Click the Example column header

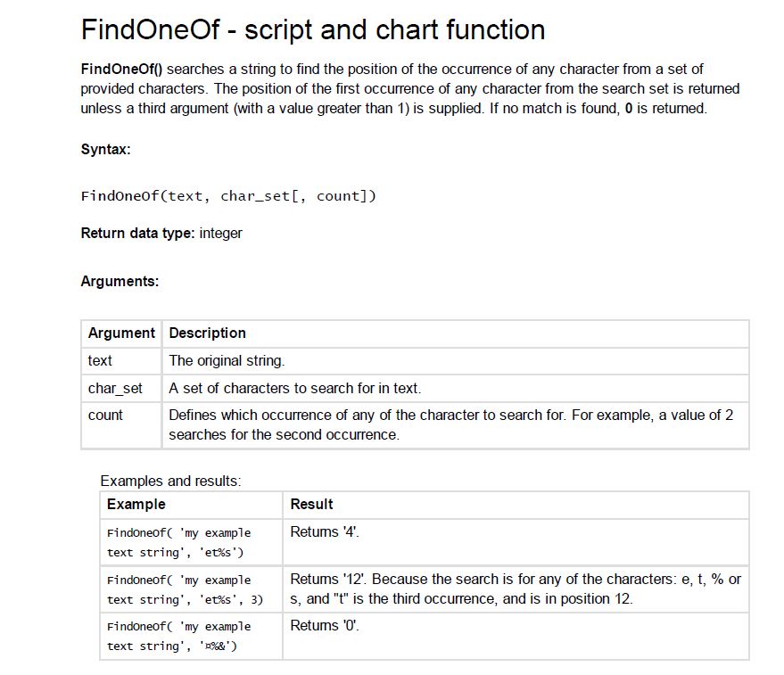(x=136, y=504)
